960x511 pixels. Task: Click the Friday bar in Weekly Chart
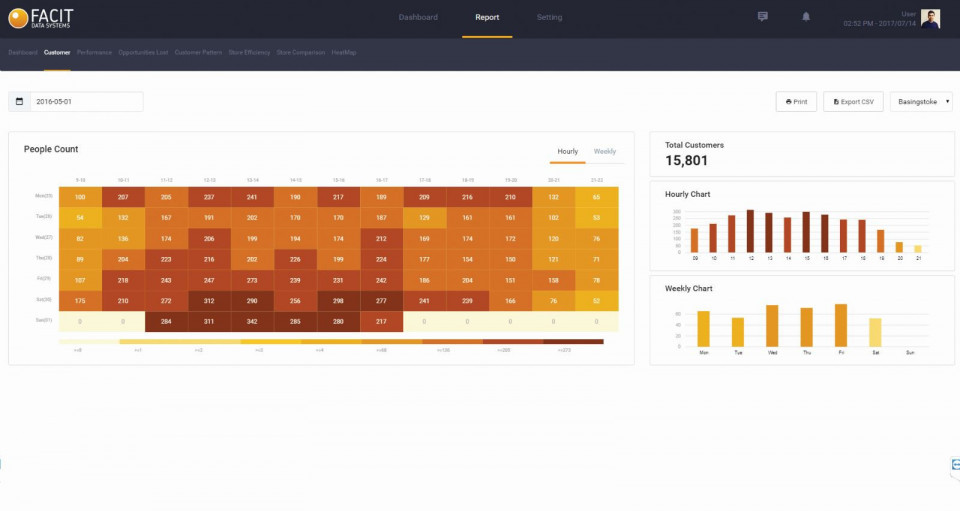[x=841, y=325]
